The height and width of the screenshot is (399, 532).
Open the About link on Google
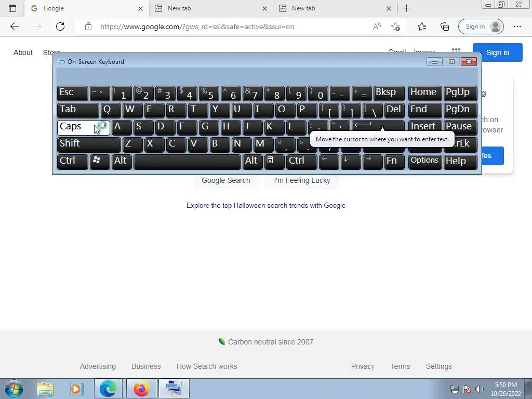coord(23,52)
